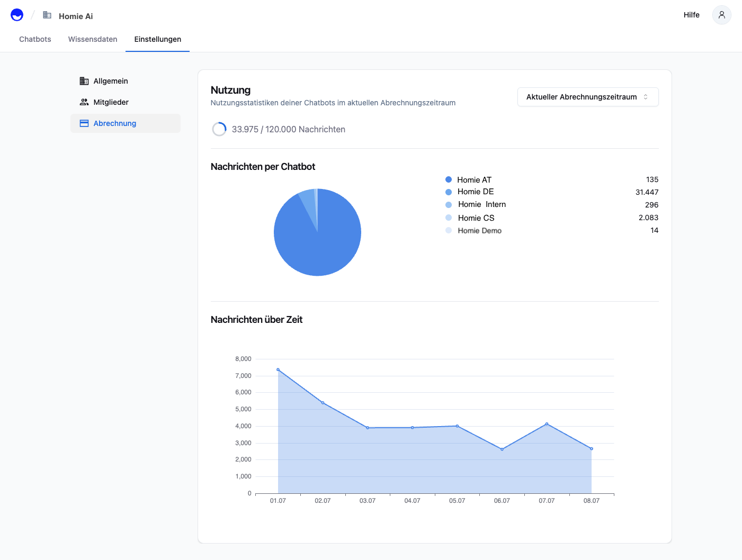
Task: Click the blue company logo in the breadcrumb
Action: point(16,14)
